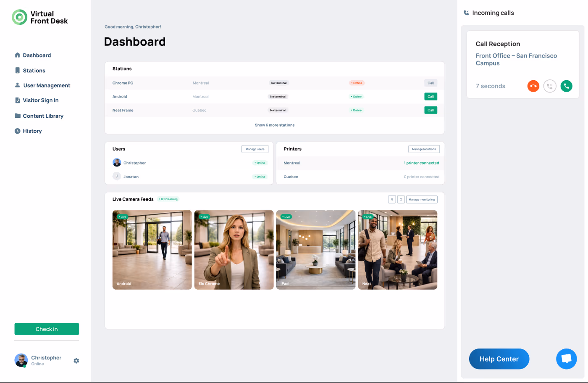Open the Dashboard menu item

point(37,55)
